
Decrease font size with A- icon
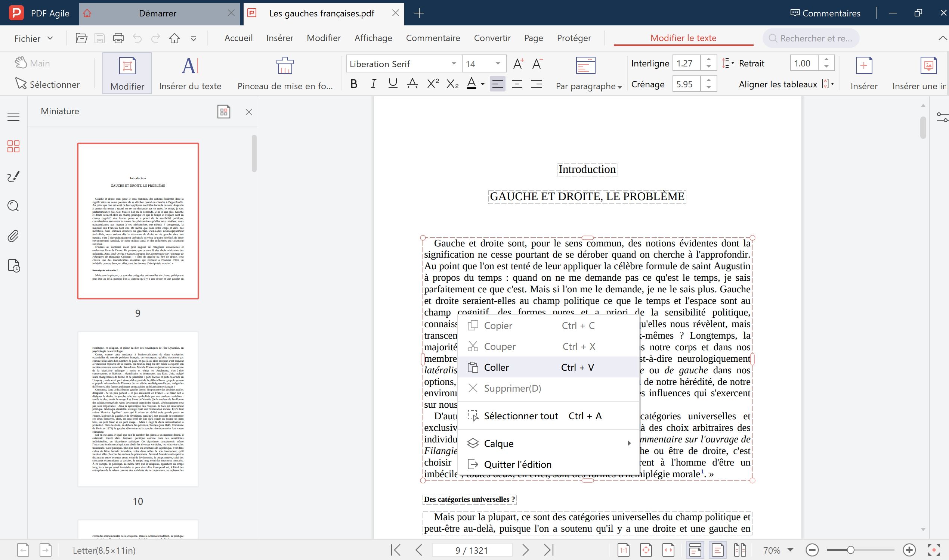tap(537, 63)
